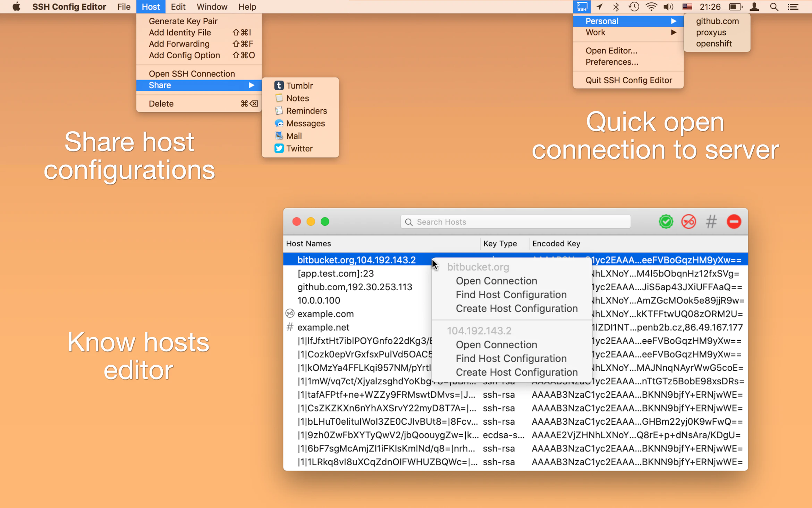This screenshot has width=812, height=508.
Task: Find Host Configuration for 104.192.143.2
Action: [512, 358]
